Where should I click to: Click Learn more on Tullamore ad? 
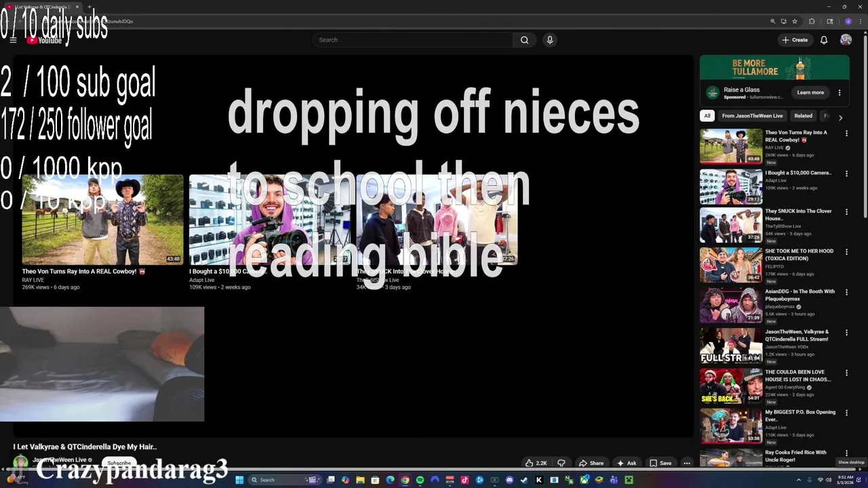pos(810,93)
